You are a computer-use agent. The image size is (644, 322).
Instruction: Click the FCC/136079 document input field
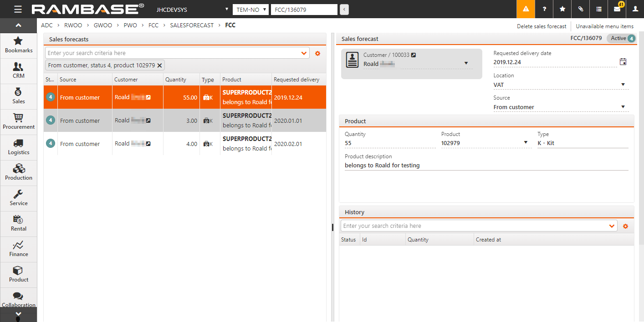pyautogui.click(x=304, y=10)
